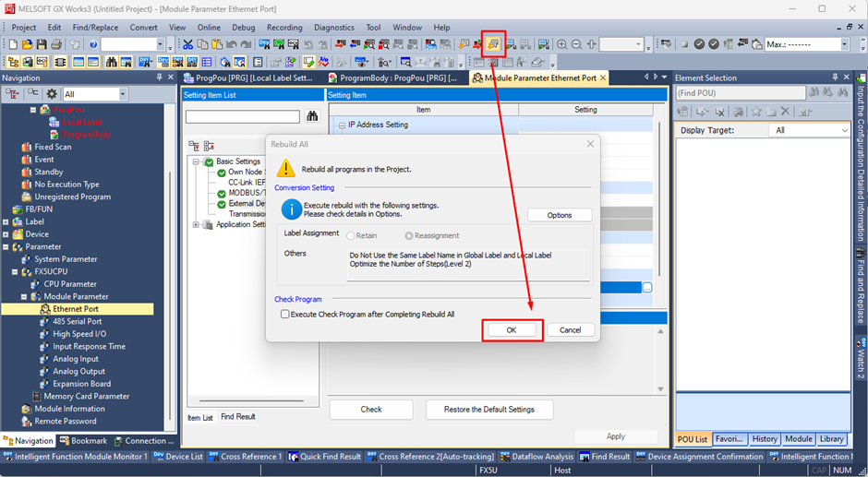
Task: Close the Rebuild All dialog with X
Action: (x=590, y=144)
